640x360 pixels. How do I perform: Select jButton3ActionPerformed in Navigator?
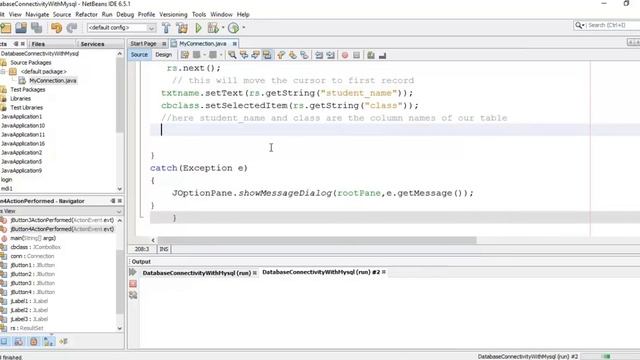coord(62,220)
